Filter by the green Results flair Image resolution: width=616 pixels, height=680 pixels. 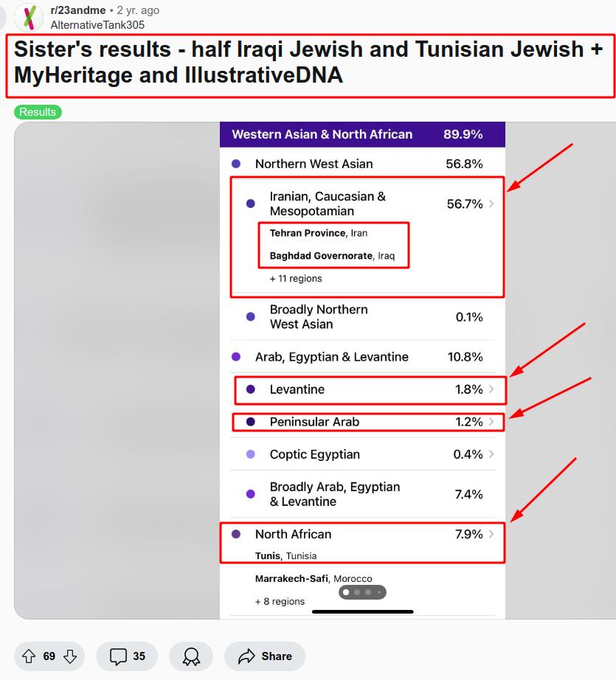38,112
